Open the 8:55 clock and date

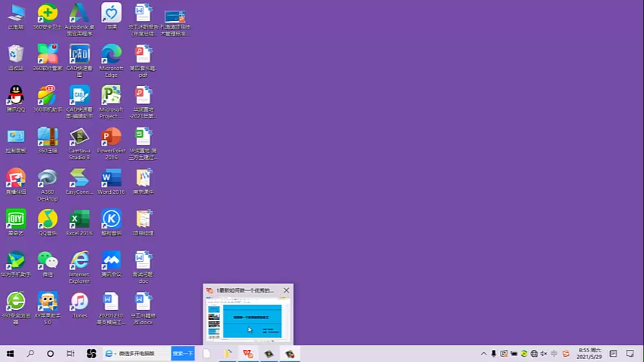[x=590, y=354]
